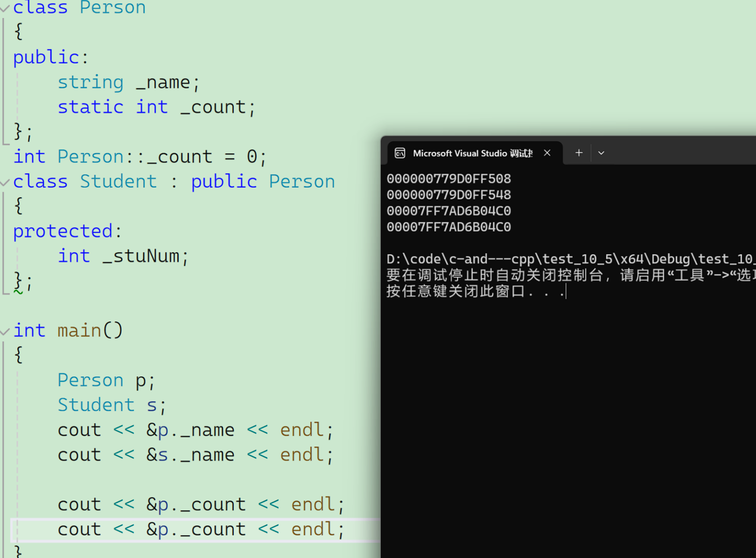Click the 000000779D0FF548 output line
Screen dimensions: 756x558
point(449,194)
